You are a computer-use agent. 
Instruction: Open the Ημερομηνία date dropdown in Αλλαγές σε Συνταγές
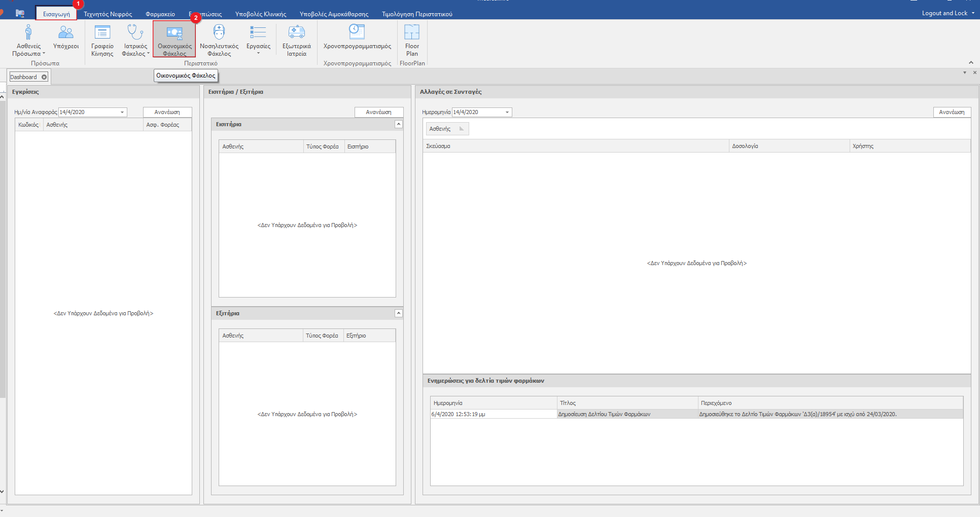pos(507,113)
